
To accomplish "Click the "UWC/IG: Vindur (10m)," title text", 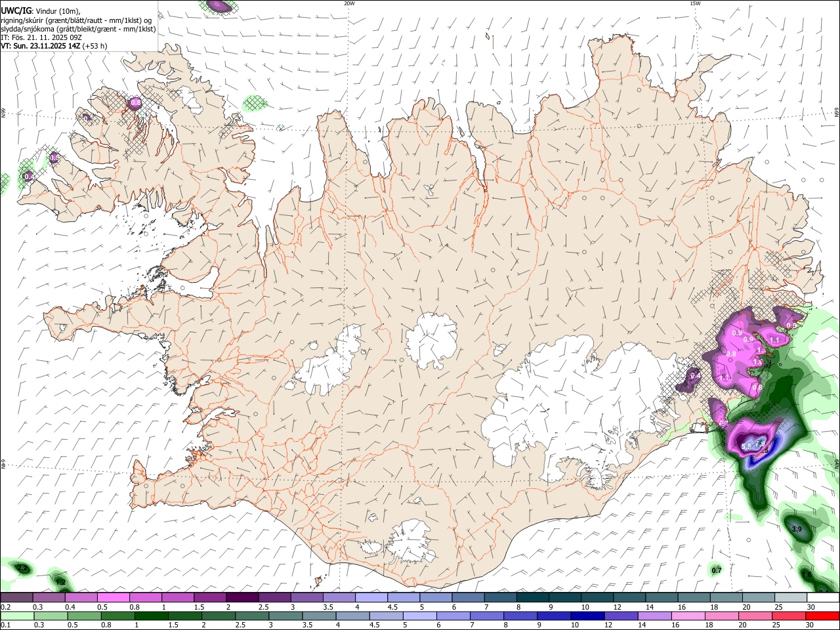I will (41, 11).
